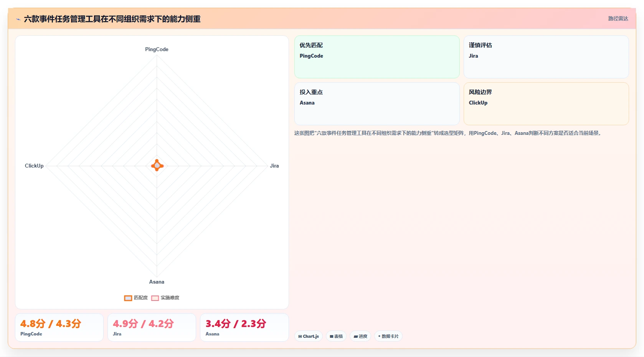The image size is (644, 357).
Task: Select the 4.8分 / 4.3分 PingCode score card
Action: tap(59, 327)
